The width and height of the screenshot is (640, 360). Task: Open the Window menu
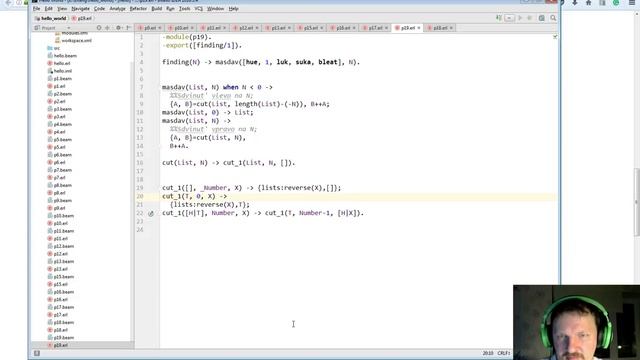(216, 9)
